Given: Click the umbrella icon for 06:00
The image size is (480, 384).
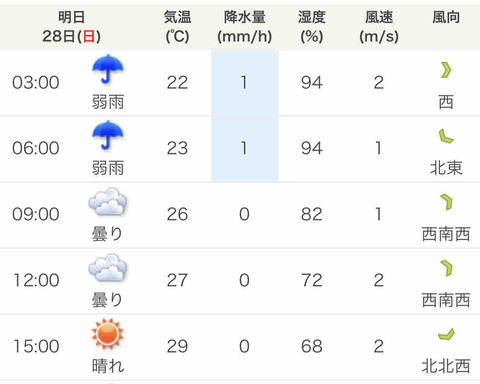Looking at the screenshot, I should [108, 135].
